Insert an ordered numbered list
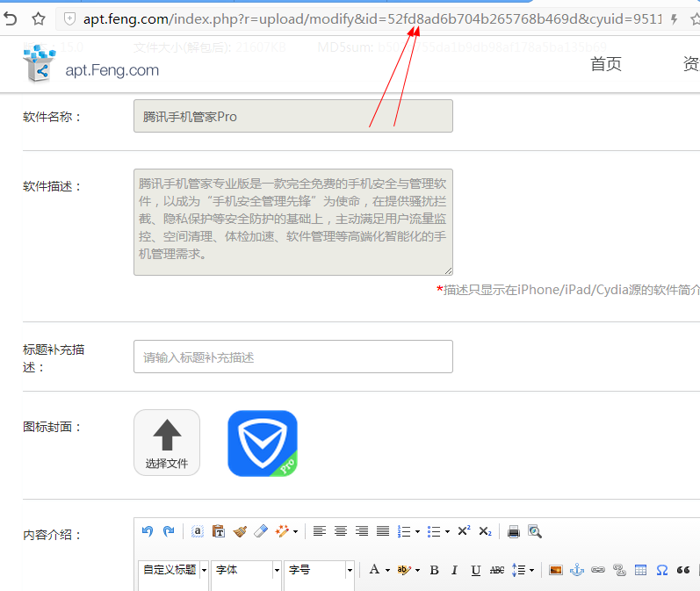This screenshot has width=700, height=591. (404, 531)
